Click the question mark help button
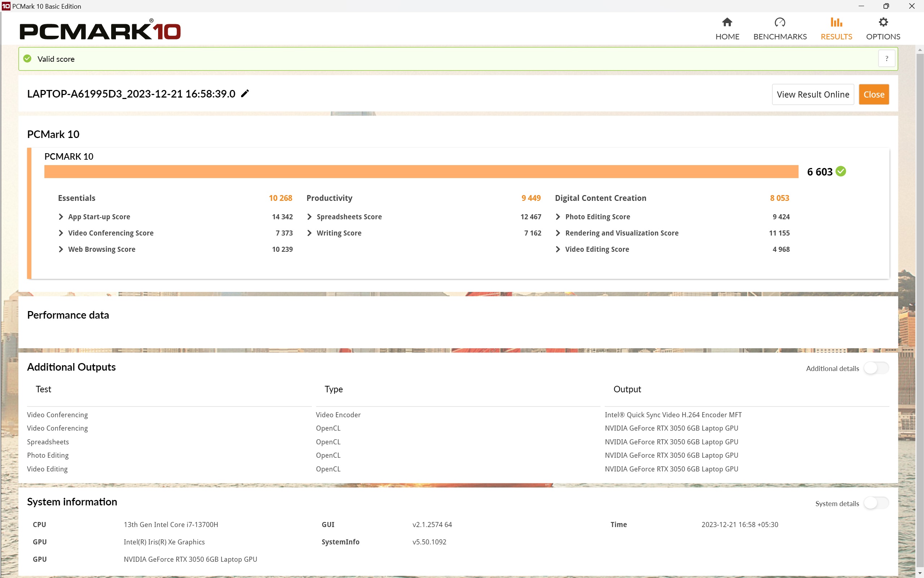The width and height of the screenshot is (924, 578). (886, 59)
